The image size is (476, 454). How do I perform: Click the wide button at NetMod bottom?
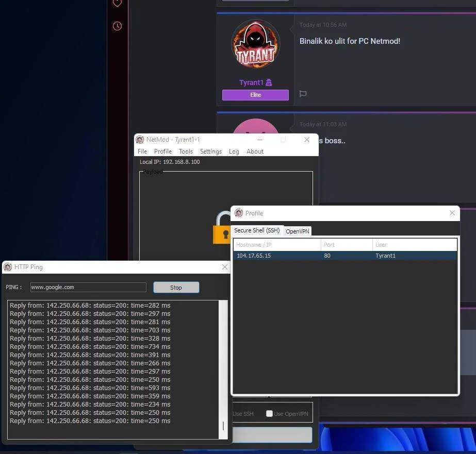(x=272, y=435)
